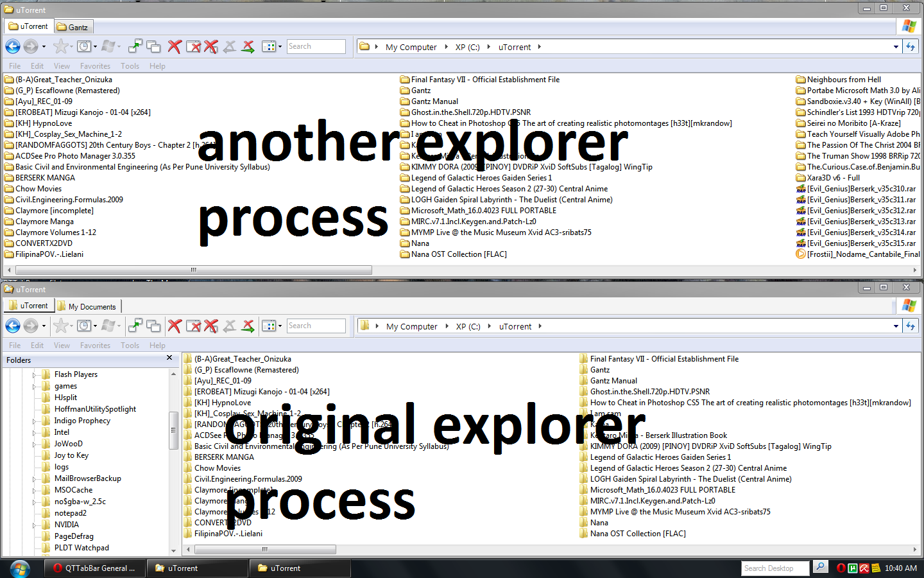Go forward in the My Documents-tab window
This screenshot has width=924, height=578.
30,326
